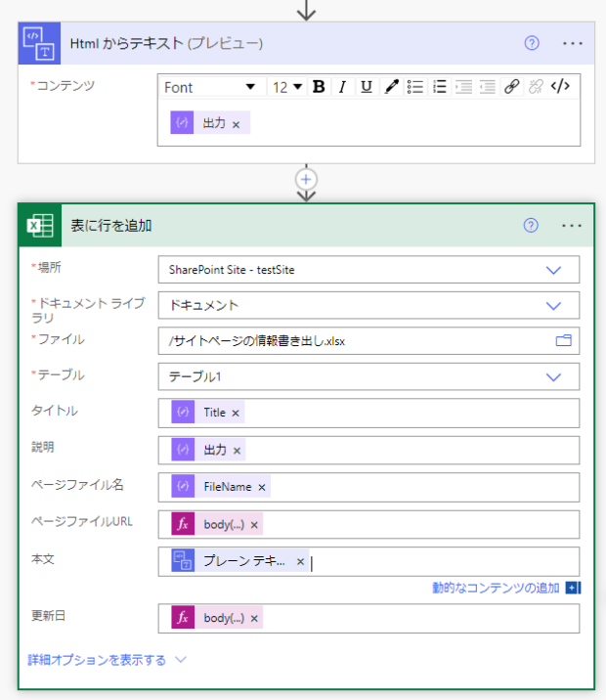Image resolution: width=606 pixels, height=700 pixels.
Task: Click 動的なコンテンツの追加 link
Action: point(496,588)
